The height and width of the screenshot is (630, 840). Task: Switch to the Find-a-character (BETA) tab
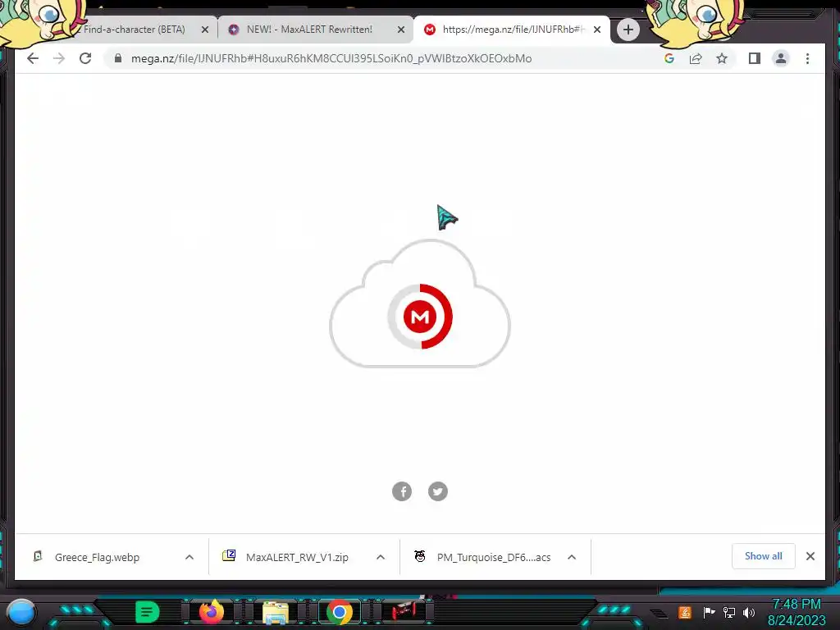(x=134, y=30)
